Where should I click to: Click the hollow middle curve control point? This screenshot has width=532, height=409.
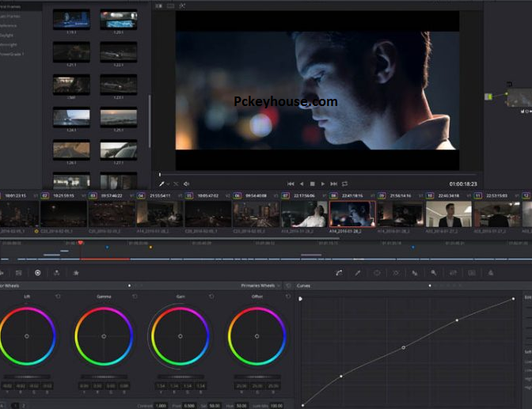pyautogui.click(x=404, y=347)
